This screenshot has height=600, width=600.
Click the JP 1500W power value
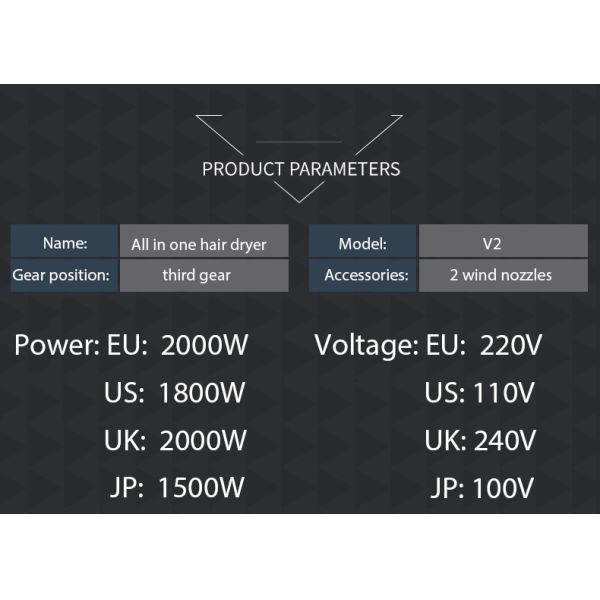coord(178,488)
